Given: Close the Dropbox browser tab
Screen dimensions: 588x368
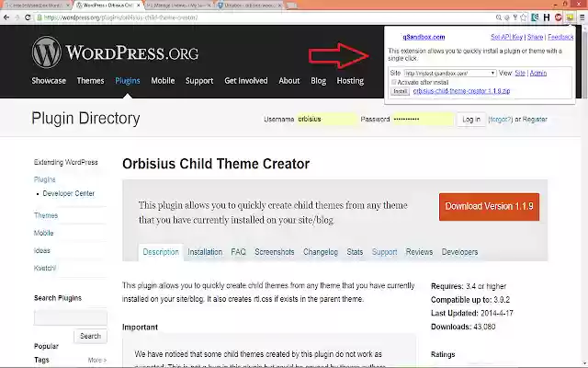Looking at the screenshot, I should click(279, 6).
